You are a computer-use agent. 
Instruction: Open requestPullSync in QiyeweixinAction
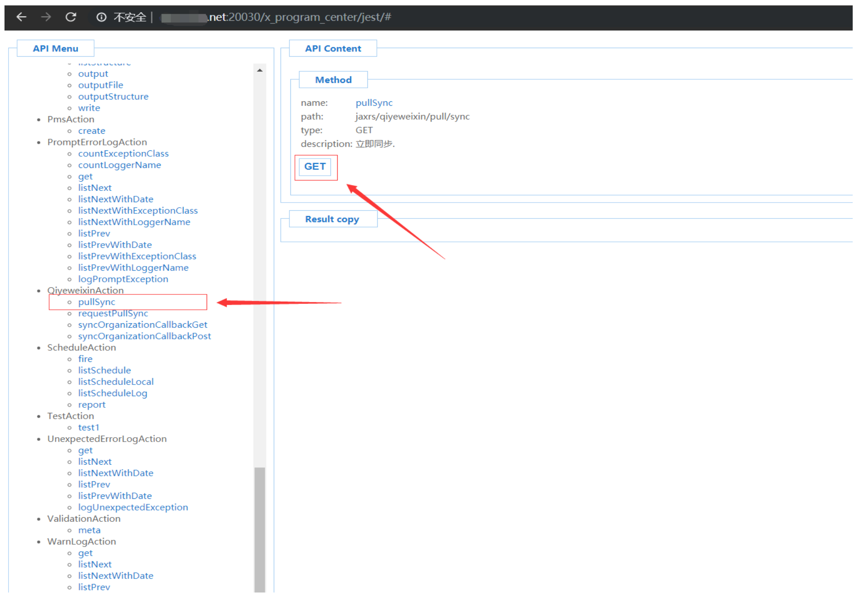(113, 313)
